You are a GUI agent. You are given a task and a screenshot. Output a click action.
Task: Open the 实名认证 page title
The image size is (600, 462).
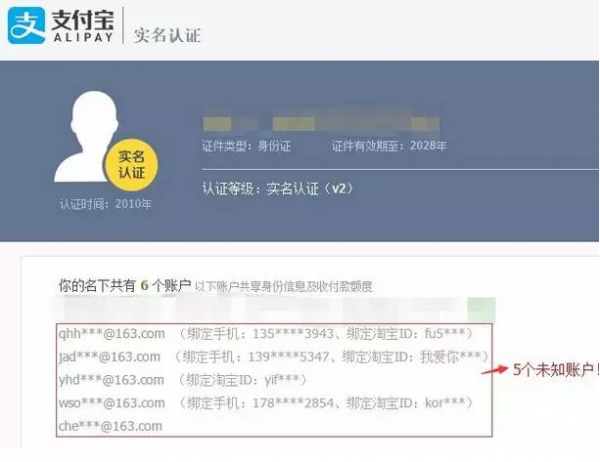click(x=168, y=34)
